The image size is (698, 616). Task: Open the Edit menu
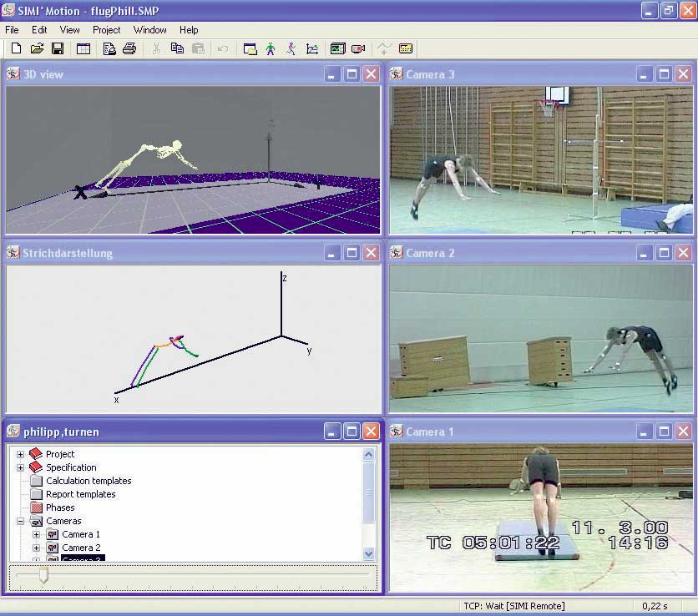point(39,30)
